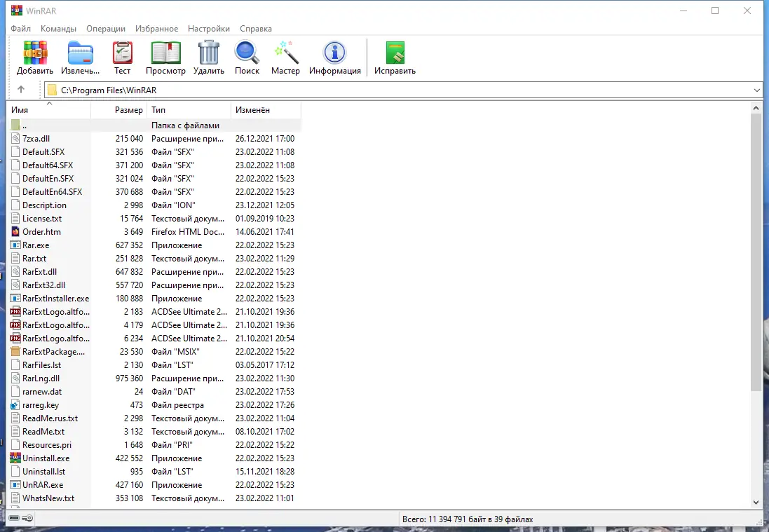769x532 pixels.
Task: Select the rarreg.key registry file icon
Action: (15, 405)
